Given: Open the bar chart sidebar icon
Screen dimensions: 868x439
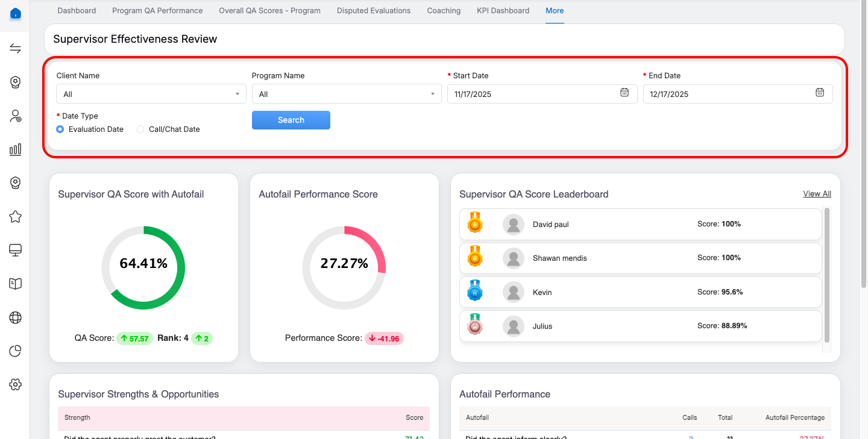Looking at the screenshot, I should point(16,149).
